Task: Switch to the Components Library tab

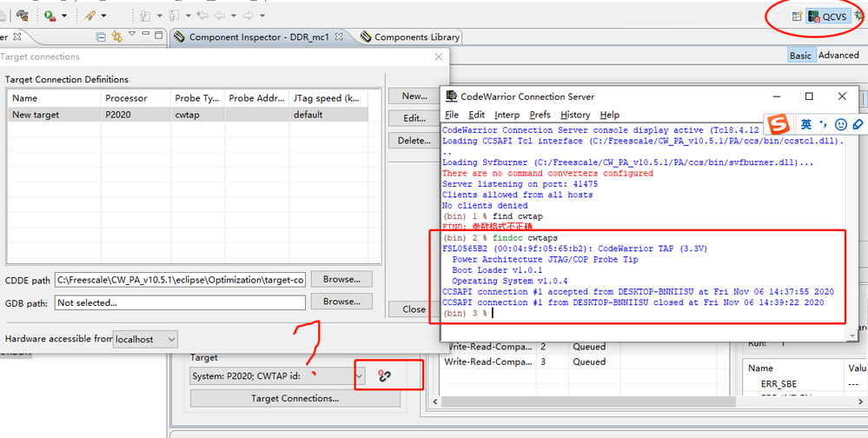Action: click(x=409, y=37)
